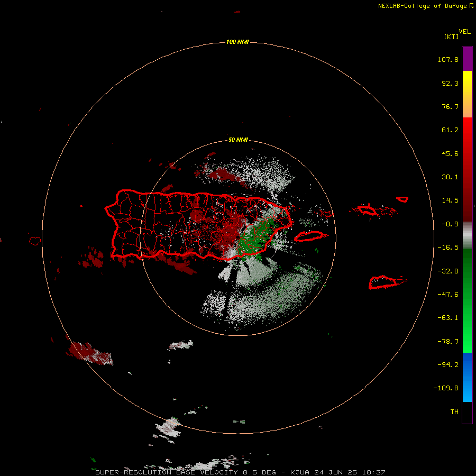
Task: Select the -109.8 legend value
Action: coord(446,388)
